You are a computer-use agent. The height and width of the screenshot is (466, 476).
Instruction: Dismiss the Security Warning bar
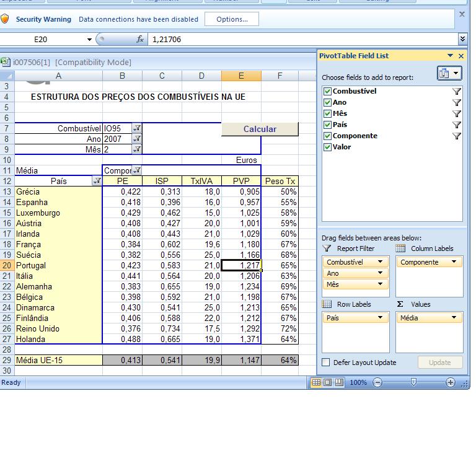(462, 14)
